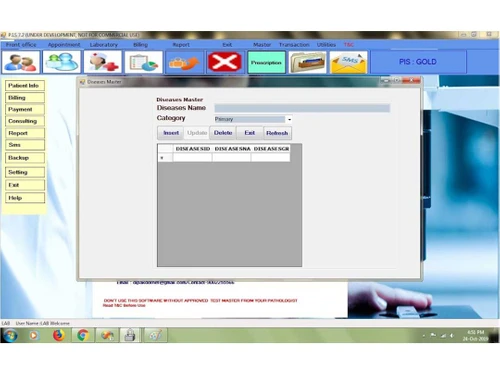Open the nurse laboratory toolbar icon

[103, 62]
